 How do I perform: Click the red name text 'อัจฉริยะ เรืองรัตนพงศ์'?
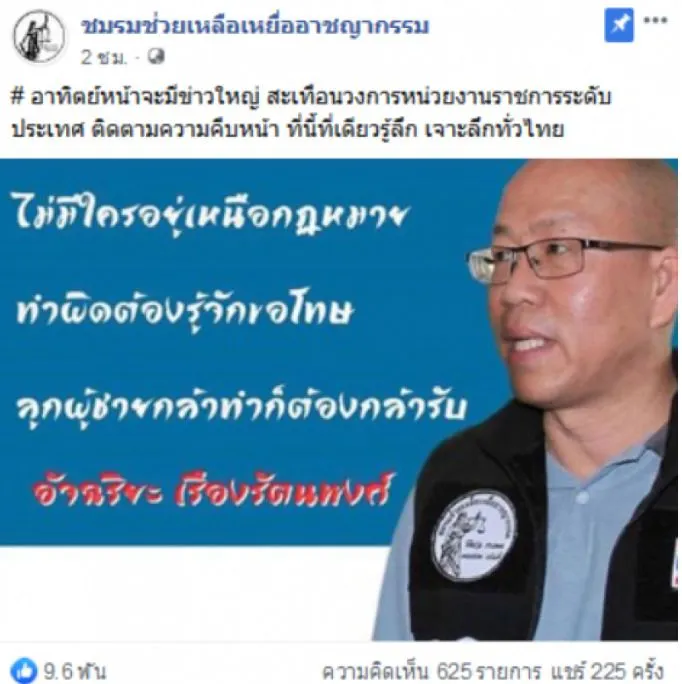click(x=214, y=492)
